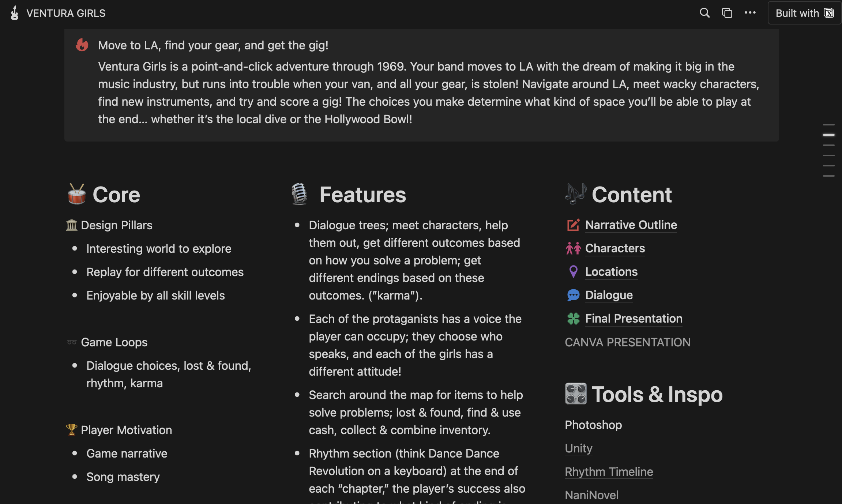Open the Rhythm Timeline link
Viewport: 842px width, 504px height.
(x=609, y=472)
